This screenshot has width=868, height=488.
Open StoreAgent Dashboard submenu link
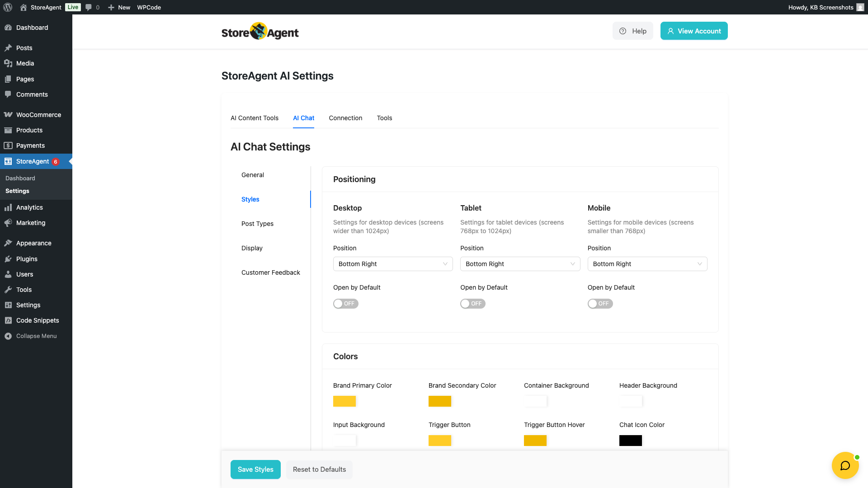pyautogui.click(x=20, y=178)
